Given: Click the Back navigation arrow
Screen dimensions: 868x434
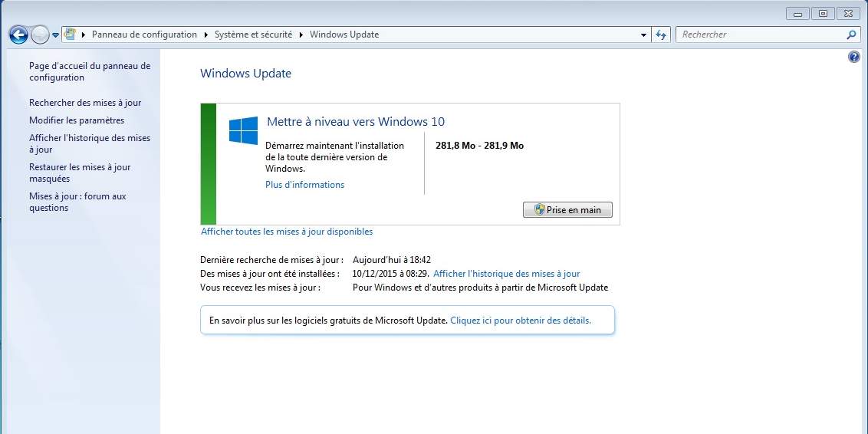Looking at the screenshot, I should pyautogui.click(x=18, y=35).
